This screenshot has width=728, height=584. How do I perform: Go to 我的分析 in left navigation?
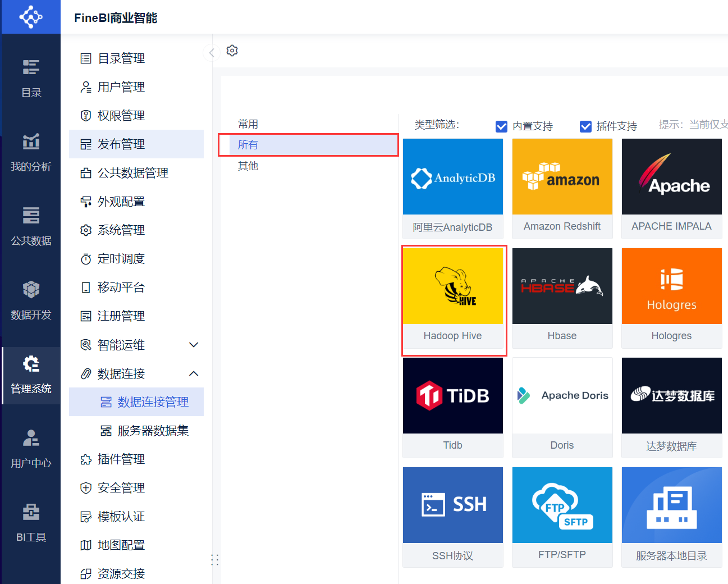[31, 152]
